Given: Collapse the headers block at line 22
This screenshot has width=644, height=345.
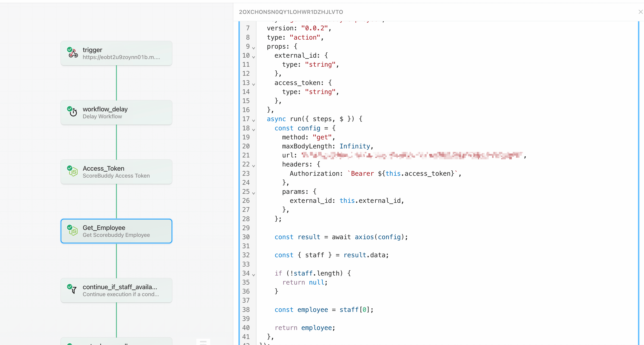Looking at the screenshot, I should point(253,166).
